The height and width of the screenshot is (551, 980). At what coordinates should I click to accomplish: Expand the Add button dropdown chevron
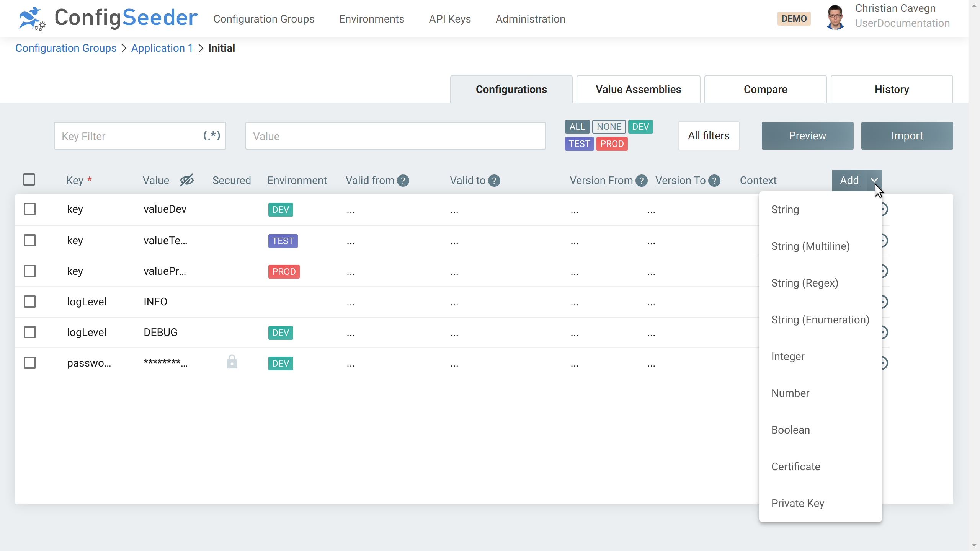[x=874, y=180]
